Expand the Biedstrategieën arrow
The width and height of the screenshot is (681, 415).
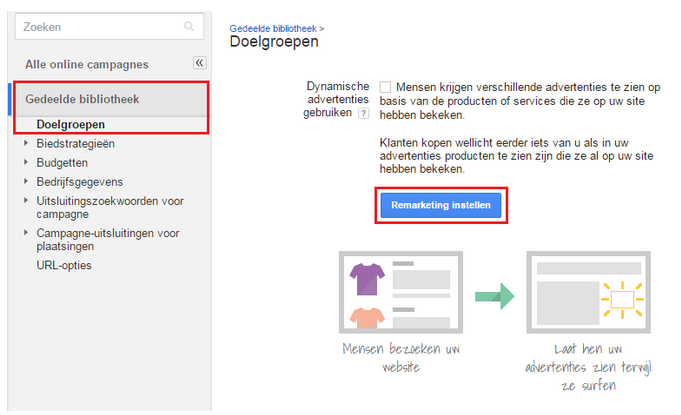[26, 143]
